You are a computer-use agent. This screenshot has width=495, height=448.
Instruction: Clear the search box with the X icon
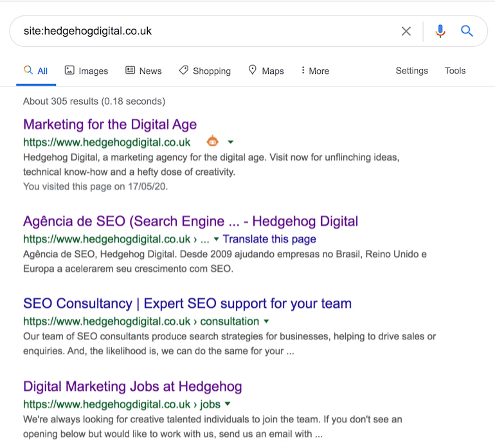coord(406,31)
